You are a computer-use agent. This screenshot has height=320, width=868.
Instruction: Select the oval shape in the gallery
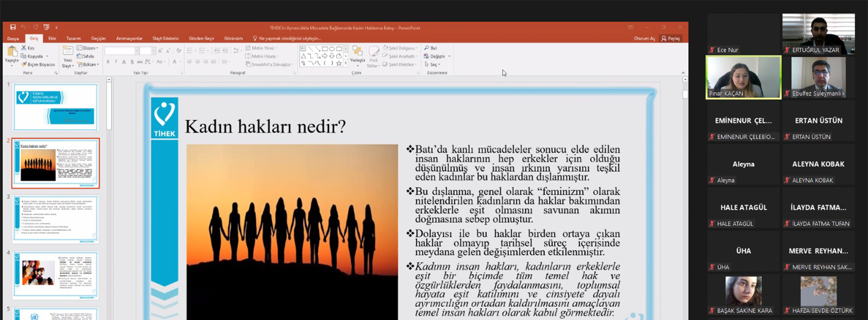332,48
